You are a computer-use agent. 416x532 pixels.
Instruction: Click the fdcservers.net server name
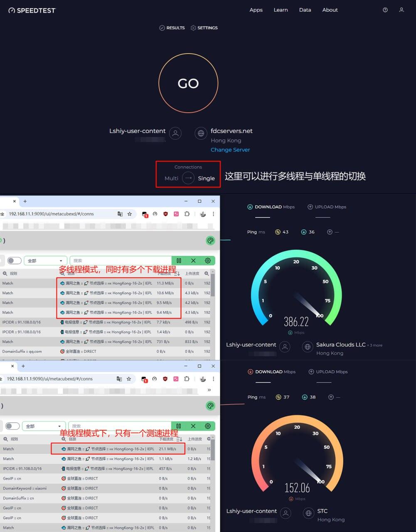point(231,131)
